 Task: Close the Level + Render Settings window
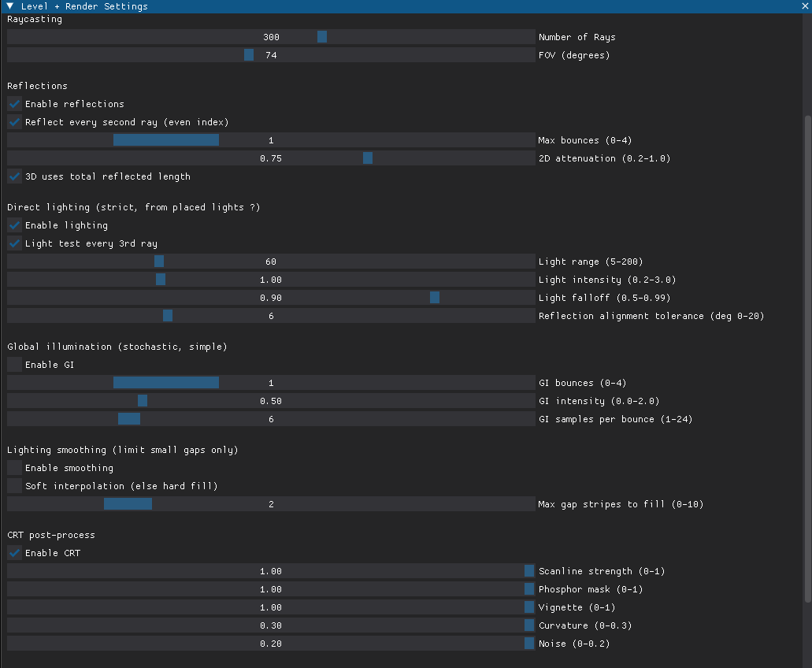804,6
